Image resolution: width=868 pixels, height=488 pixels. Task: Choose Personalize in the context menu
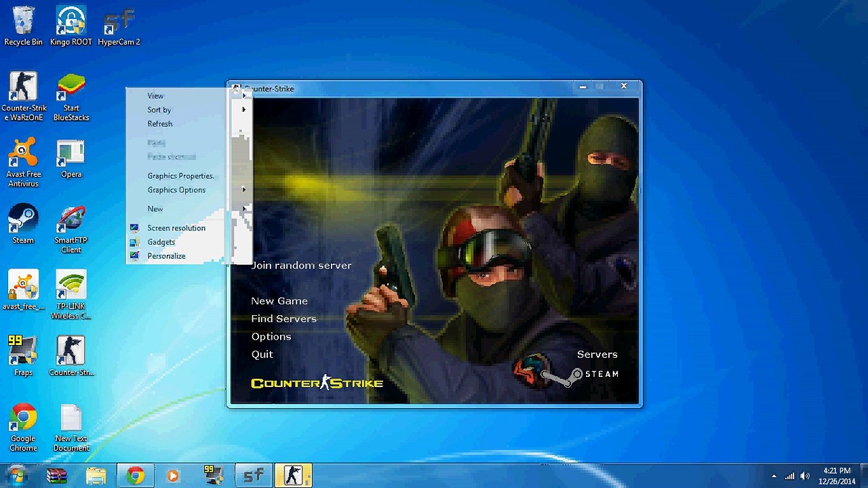pos(189,256)
